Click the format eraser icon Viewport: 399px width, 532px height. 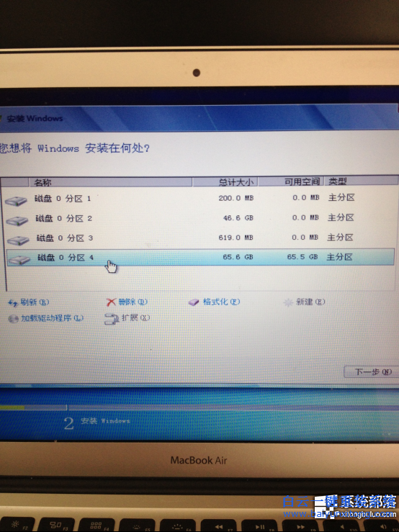[194, 302]
